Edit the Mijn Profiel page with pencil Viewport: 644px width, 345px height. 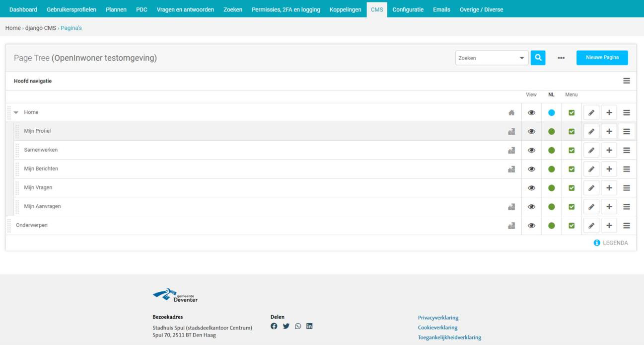591,132
